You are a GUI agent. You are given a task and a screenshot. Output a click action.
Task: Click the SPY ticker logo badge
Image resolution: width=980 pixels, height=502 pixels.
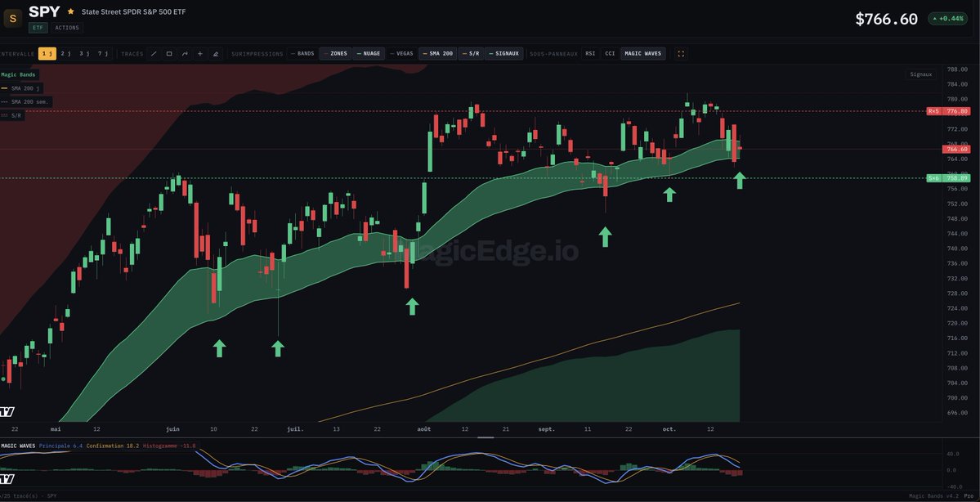[x=12, y=18]
